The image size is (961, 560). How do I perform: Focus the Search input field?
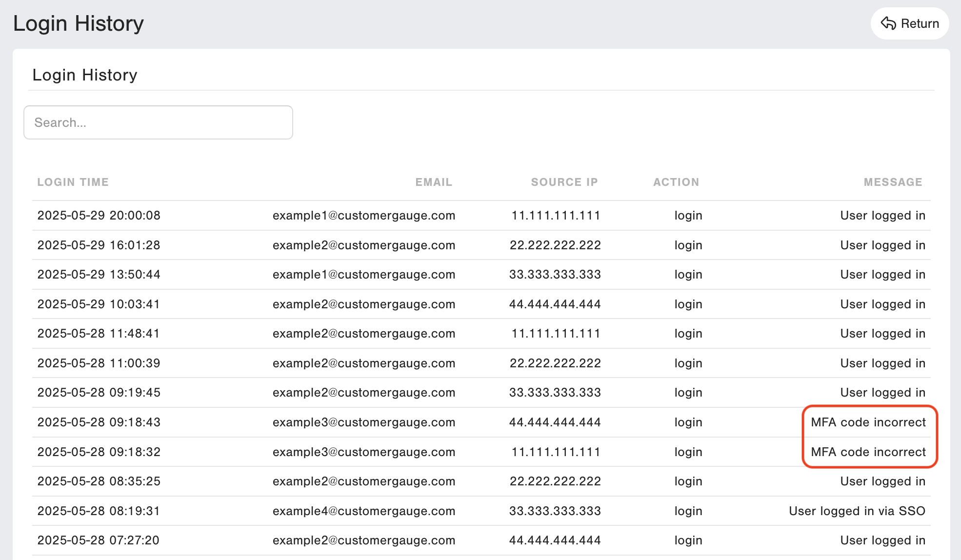158,122
